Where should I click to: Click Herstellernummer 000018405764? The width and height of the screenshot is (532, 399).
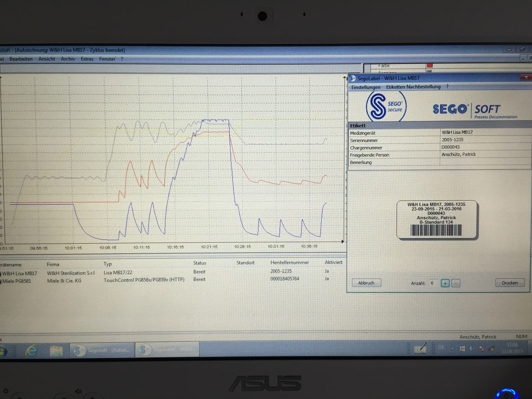coord(285,279)
